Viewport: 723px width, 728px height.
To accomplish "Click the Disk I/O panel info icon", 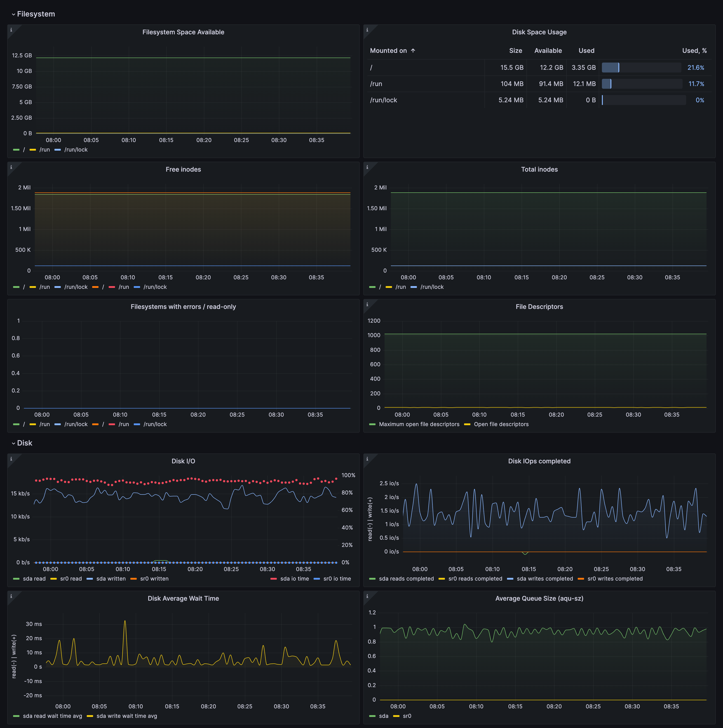I will pyautogui.click(x=11, y=459).
